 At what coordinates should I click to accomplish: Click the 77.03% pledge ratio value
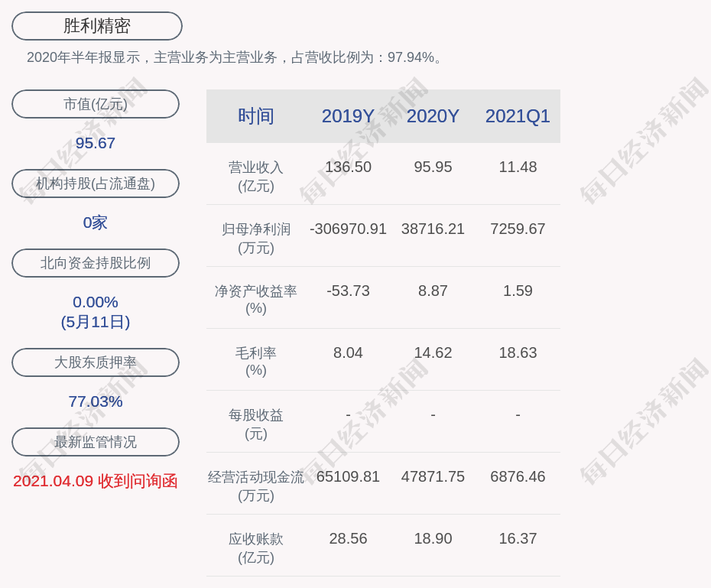pos(96,401)
